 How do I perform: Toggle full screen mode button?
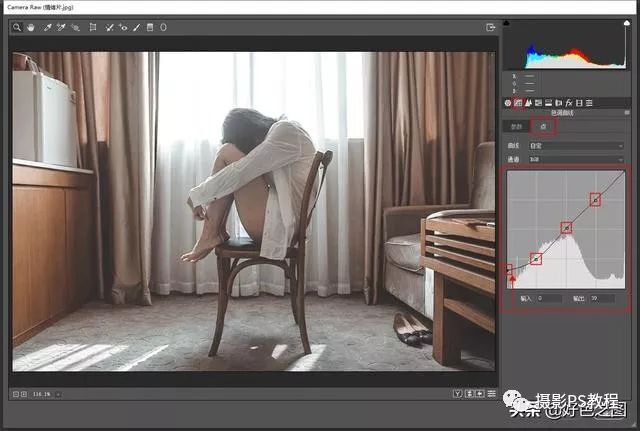pos(490,28)
